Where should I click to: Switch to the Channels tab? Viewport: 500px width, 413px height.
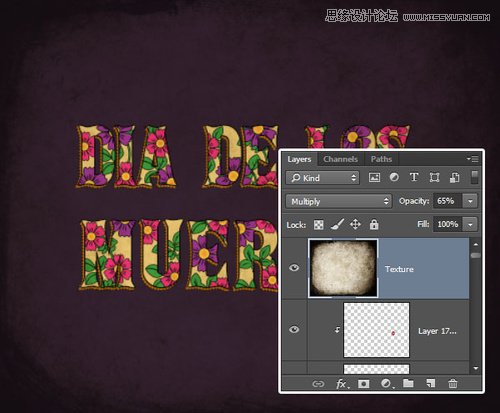tap(340, 159)
